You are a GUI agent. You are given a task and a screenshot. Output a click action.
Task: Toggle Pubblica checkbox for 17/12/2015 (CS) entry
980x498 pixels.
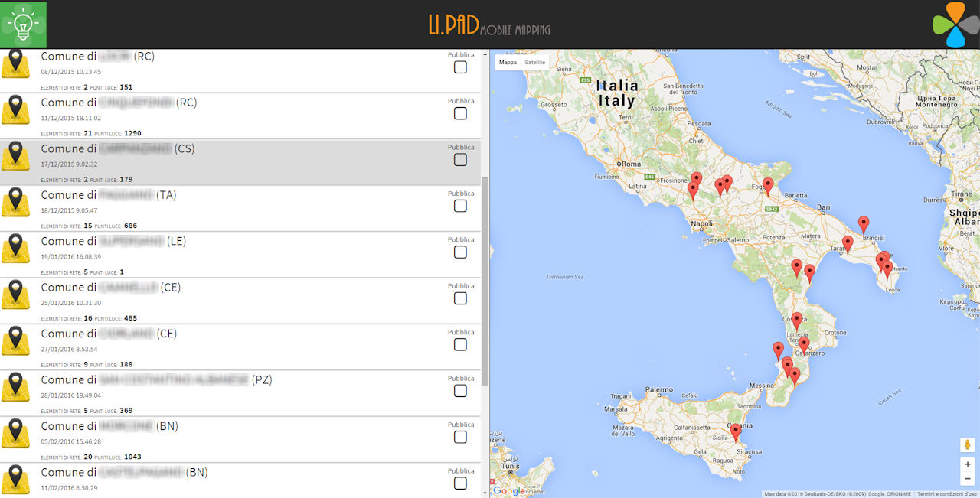(460, 160)
